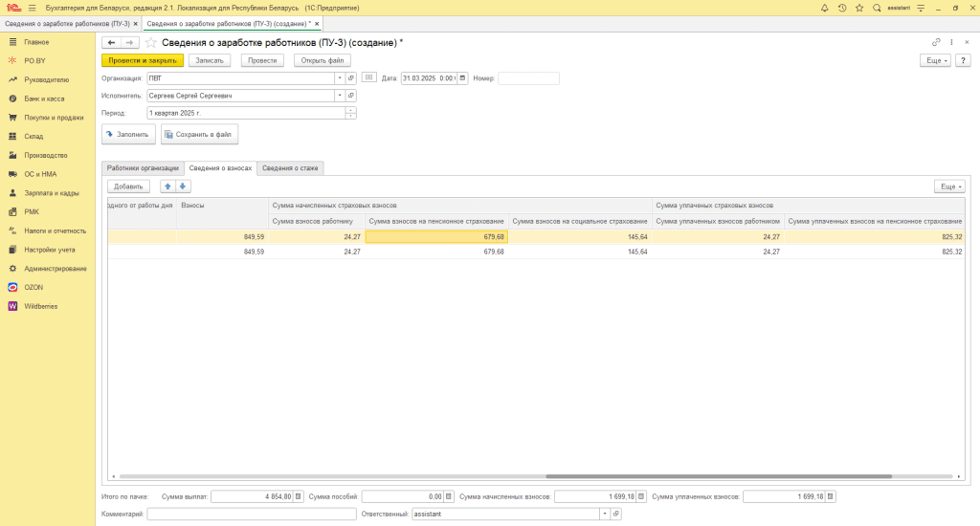Open the organization ПВТ record

point(351,78)
